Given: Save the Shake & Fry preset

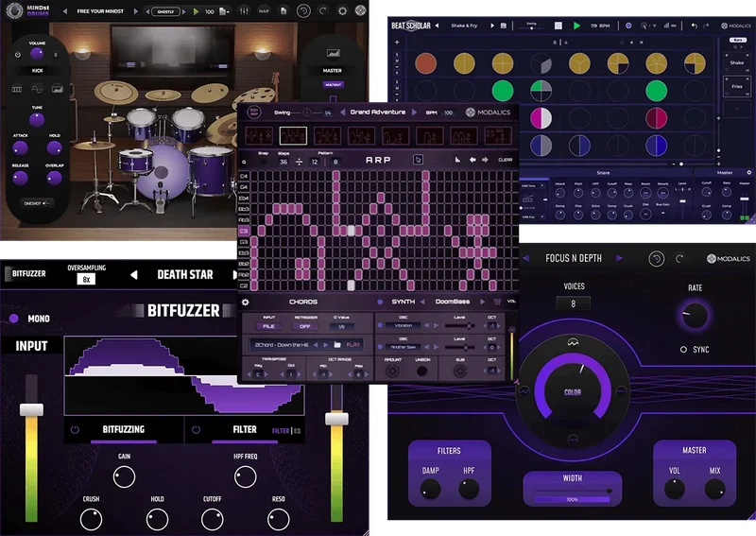Looking at the screenshot, I should pyautogui.click(x=504, y=26).
